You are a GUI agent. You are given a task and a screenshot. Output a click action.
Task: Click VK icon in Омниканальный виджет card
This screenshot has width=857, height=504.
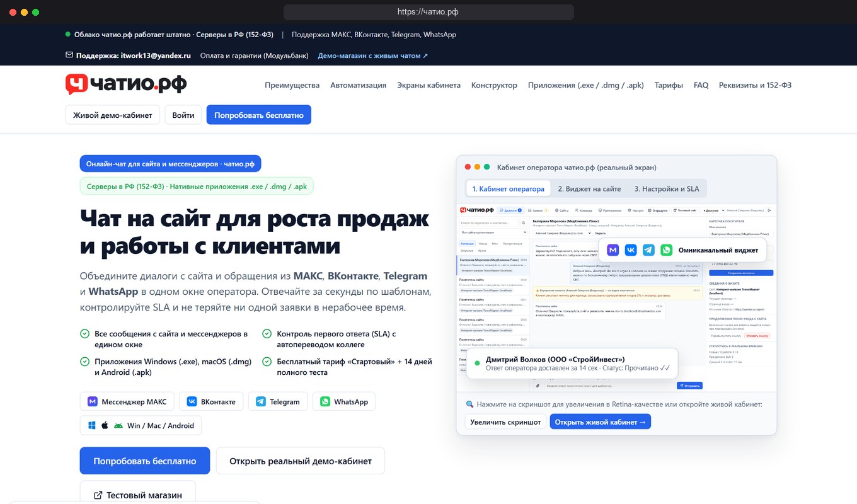pyautogui.click(x=631, y=250)
